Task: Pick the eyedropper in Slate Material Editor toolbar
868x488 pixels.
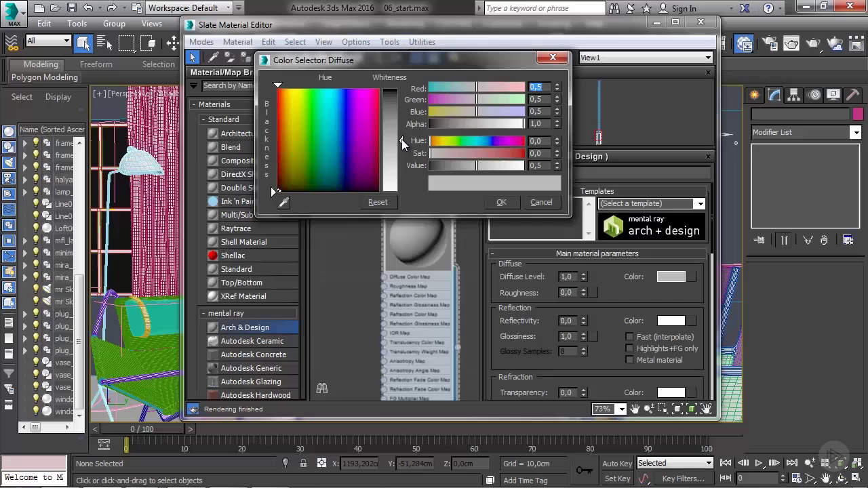Action: pyautogui.click(x=213, y=58)
